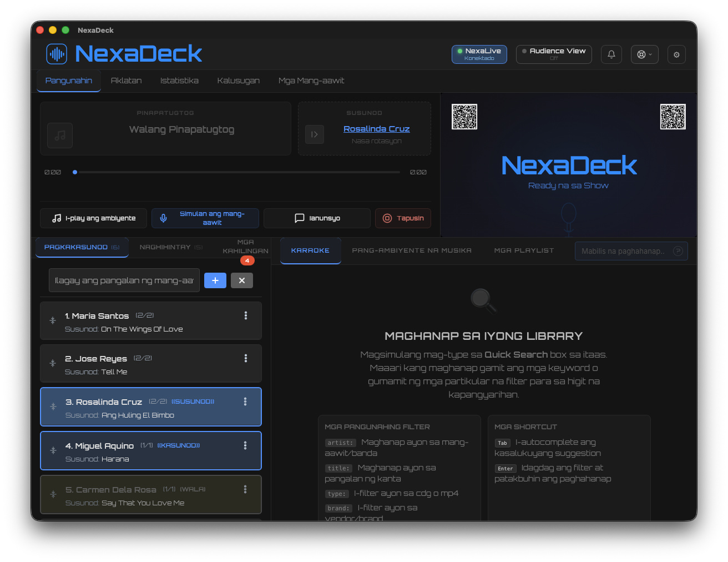
Task: Open the Rosalinda Cruz row options menu
Action: pyautogui.click(x=245, y=402)
